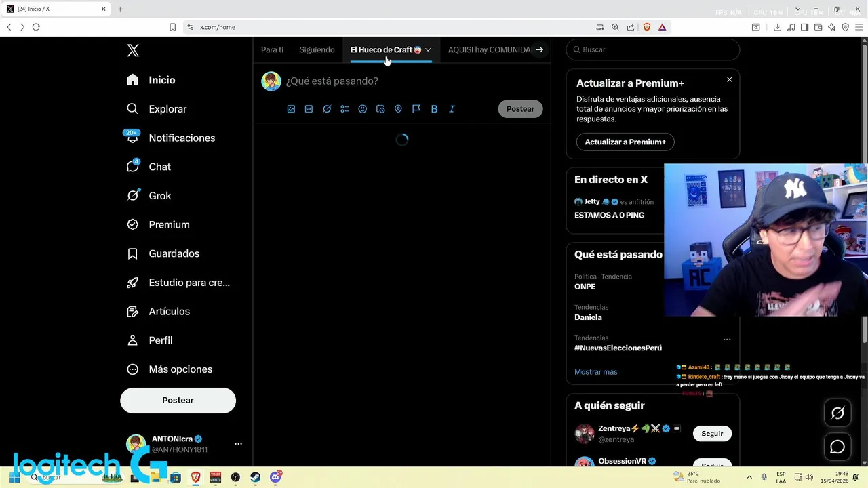Screen dimensions: 868x488
Task: Click the X logo in sidebar
Action: (x=133, y=50)
